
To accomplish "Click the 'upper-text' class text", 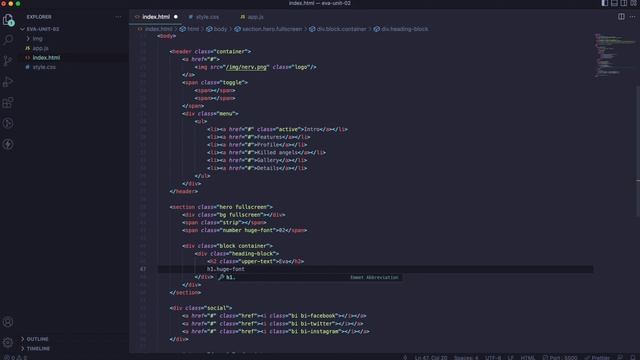I will coord(257,261).
